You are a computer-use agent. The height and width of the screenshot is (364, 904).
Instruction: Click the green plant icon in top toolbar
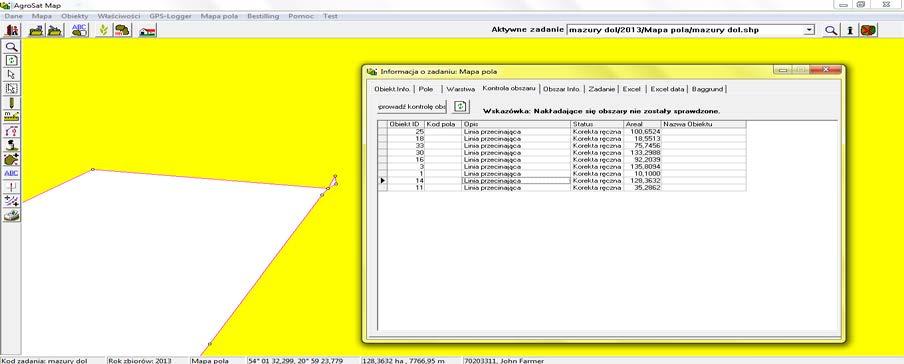(104, 31)
